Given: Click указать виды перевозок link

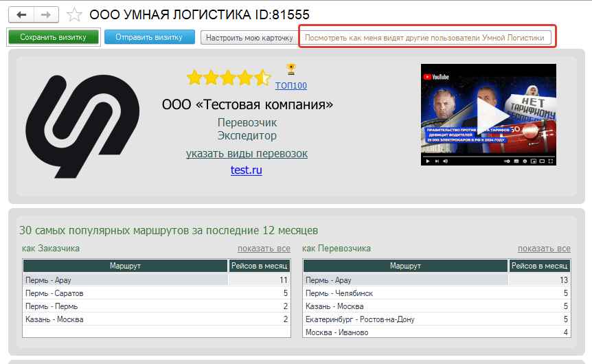Looking at the screenshot, I should tap(247, 154).
